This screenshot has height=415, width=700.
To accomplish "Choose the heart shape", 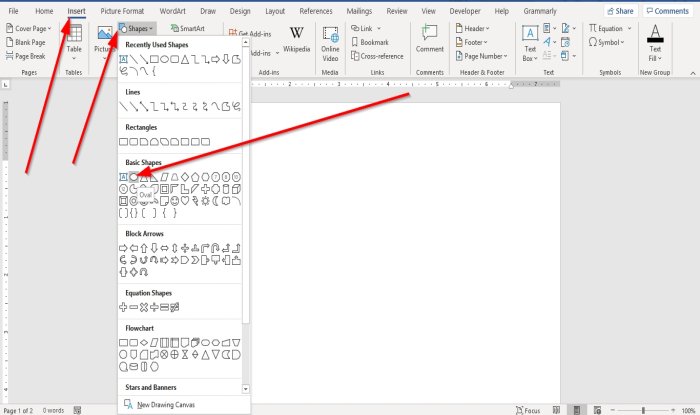I will tap(185, 201).
